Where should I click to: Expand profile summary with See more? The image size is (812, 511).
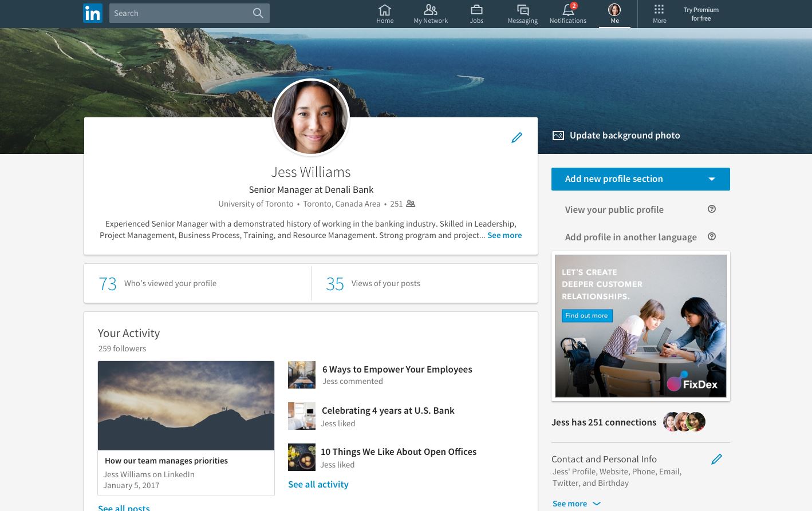(x=504, y=235)
